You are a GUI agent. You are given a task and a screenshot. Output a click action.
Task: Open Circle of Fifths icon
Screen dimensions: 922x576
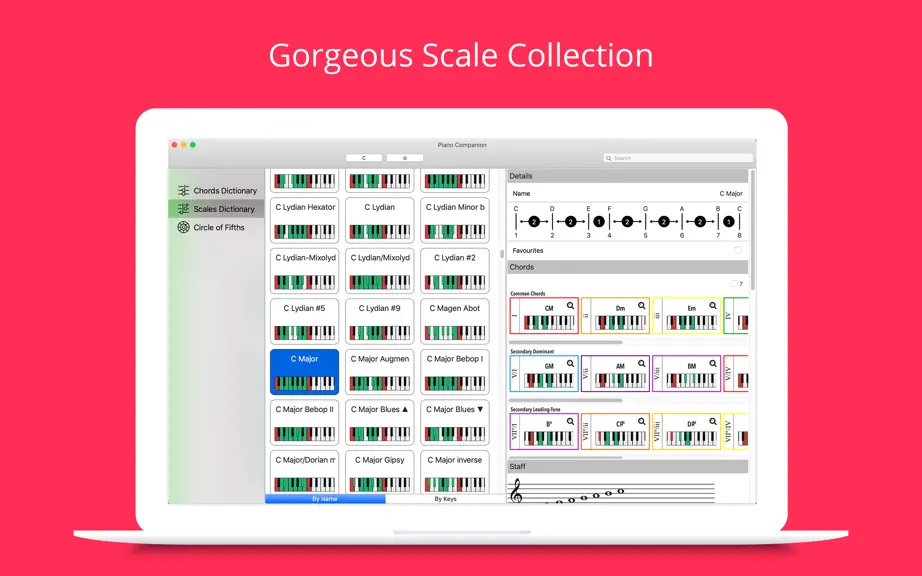[x=183, y=227]
